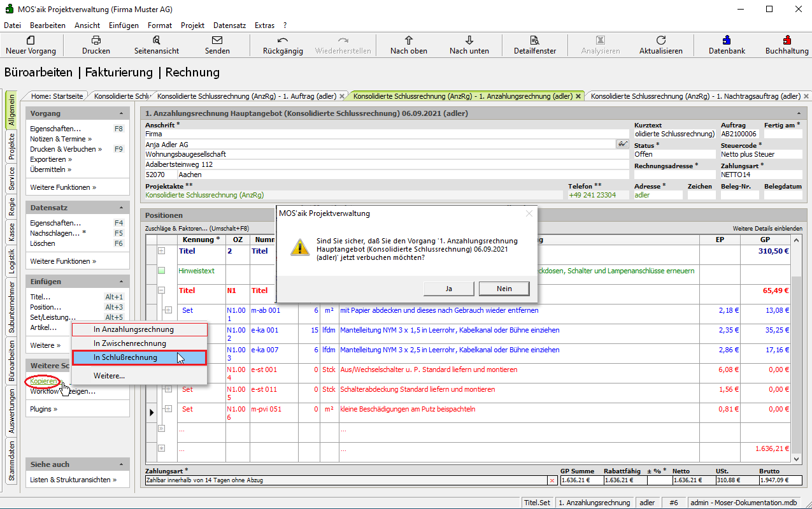Click the Drucken printer icon

pyautogui.click(x=96, y=40)
